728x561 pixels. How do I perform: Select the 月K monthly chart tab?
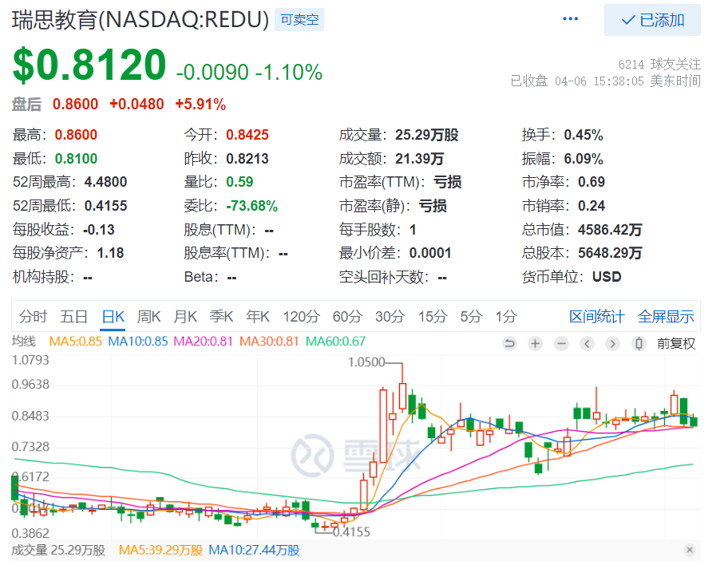click(x=185, y=317)
